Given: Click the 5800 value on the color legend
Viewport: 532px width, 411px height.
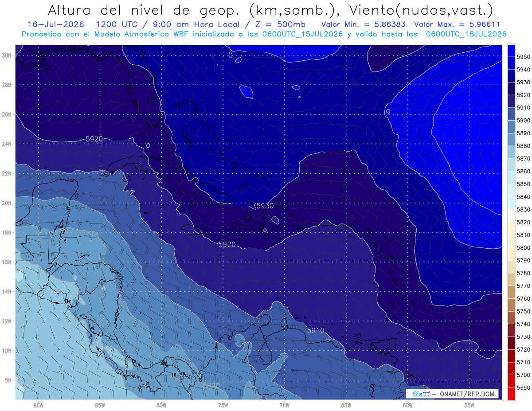Looking at the screenshot, I should point(524,247).
